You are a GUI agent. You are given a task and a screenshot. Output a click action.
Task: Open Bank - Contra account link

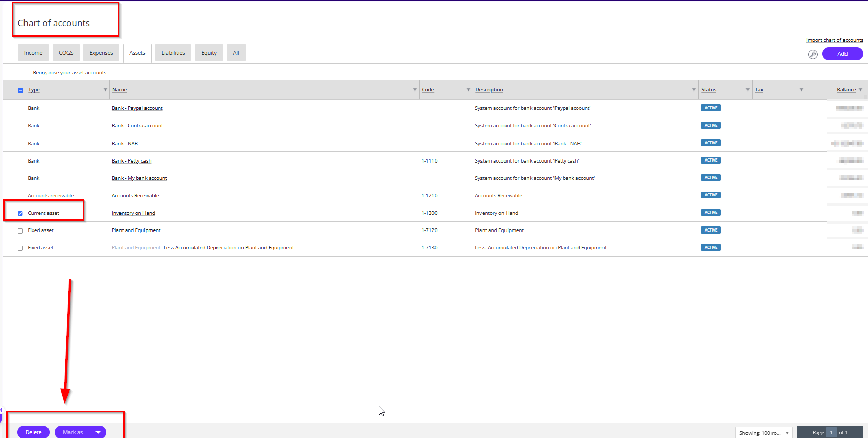[137, 126]
